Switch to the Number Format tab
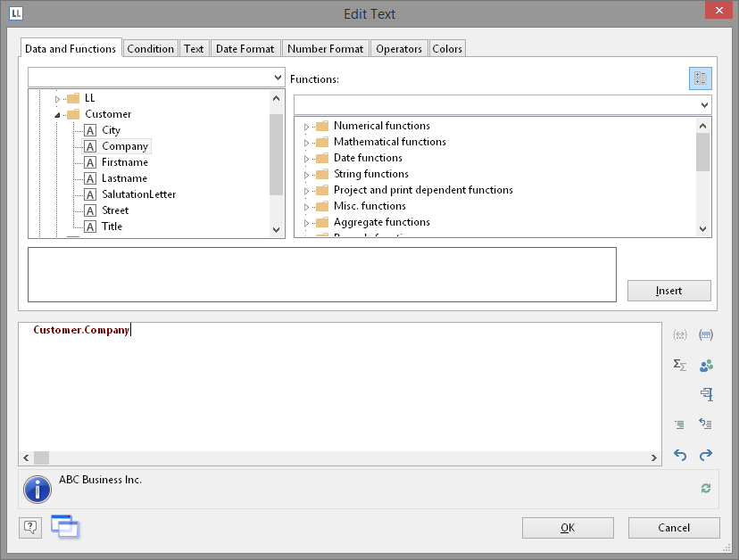This screenshot has width=739, height=560. coord(325,49)
